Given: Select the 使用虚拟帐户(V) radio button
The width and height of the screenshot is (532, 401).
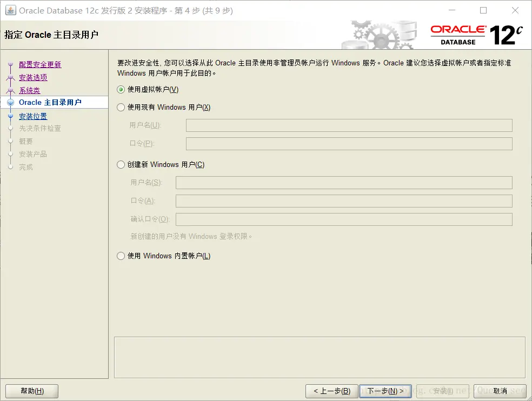Looking at the screenshot, I should pyautogui.click(x=121, y=90).
